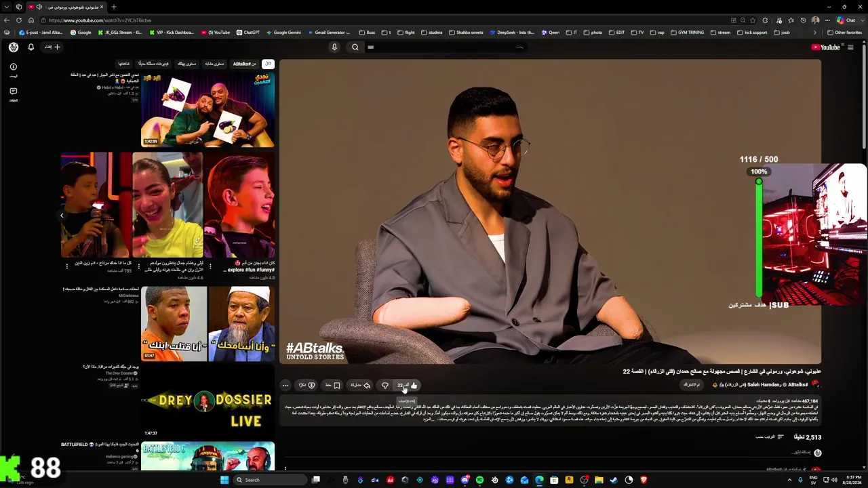Open the Edge profile avatar
The image size is (868, 488).
point(815,20)
